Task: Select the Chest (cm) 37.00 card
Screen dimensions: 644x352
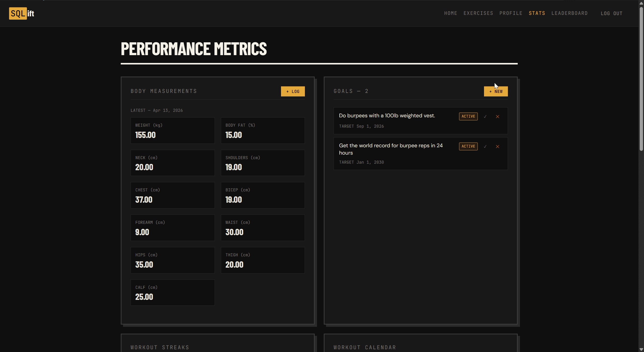Action: [x=173, y=195]
